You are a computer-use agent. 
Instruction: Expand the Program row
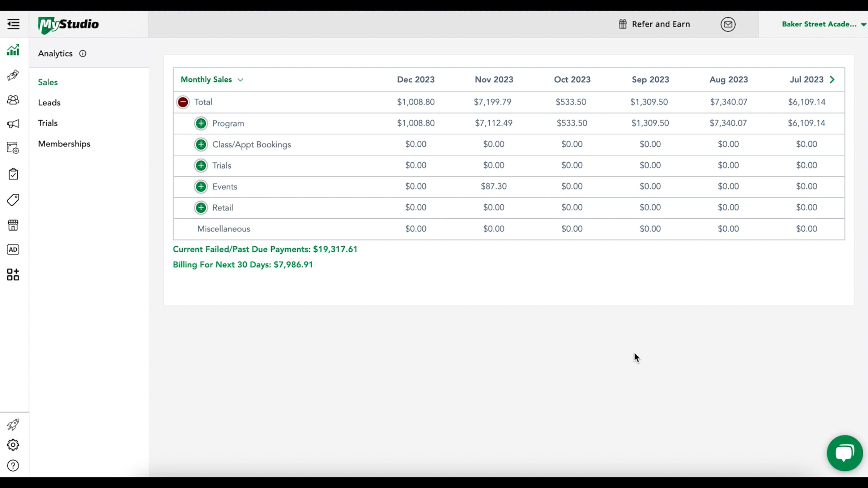201,123
